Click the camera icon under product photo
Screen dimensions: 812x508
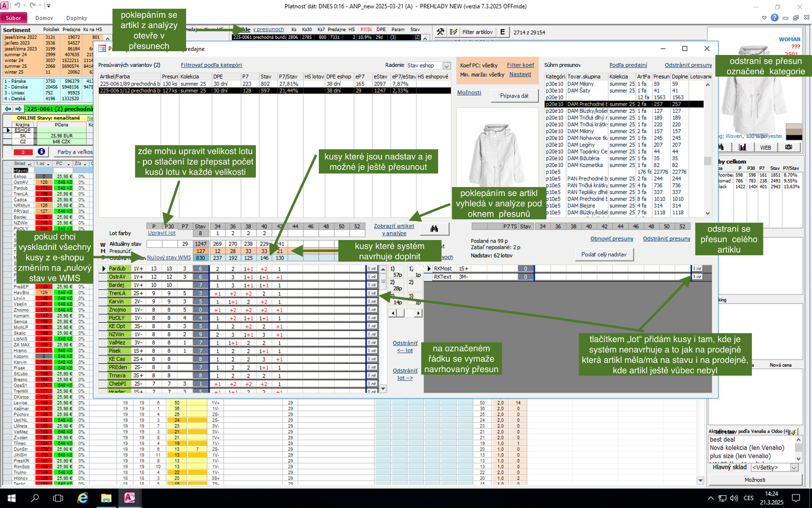point(788,147)
